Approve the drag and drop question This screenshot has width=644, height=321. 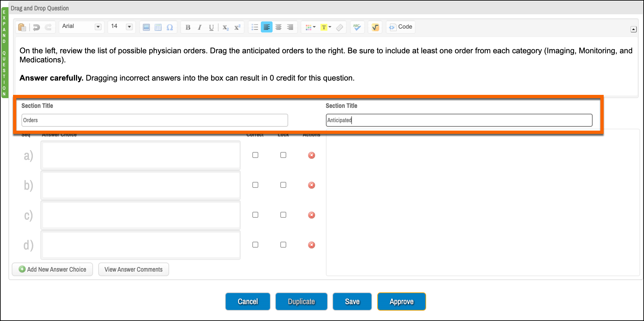[401, 302]
